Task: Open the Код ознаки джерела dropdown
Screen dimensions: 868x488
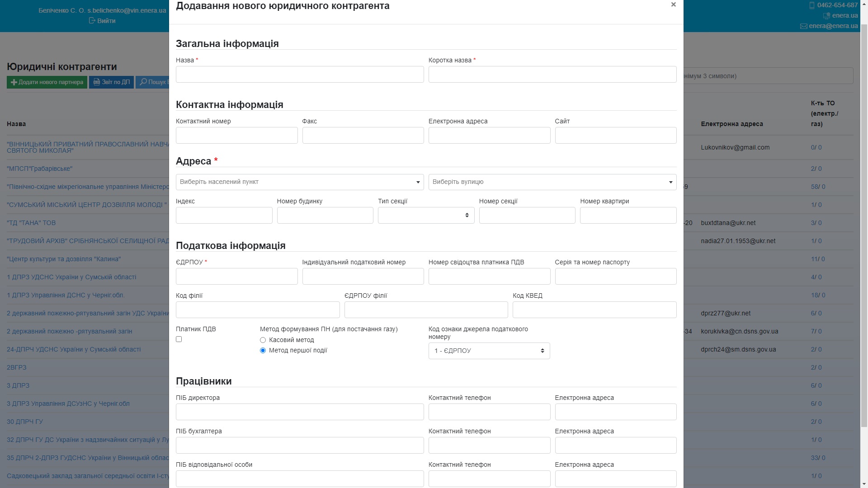Action: tap(489, 351)
